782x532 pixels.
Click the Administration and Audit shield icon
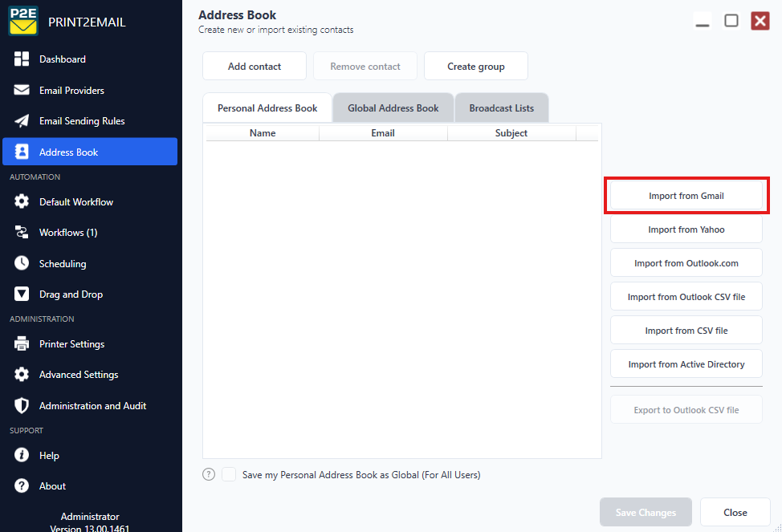pyautogui.click(x=22, y=405)
